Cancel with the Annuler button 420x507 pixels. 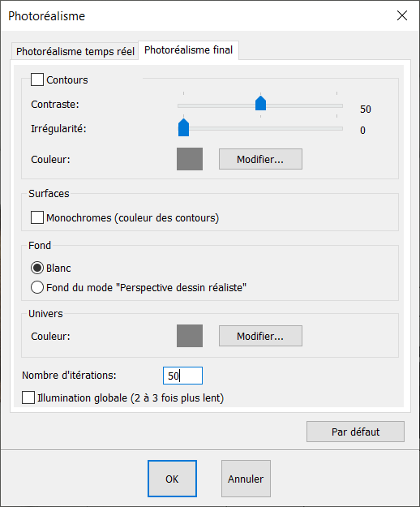pos(246,479)
